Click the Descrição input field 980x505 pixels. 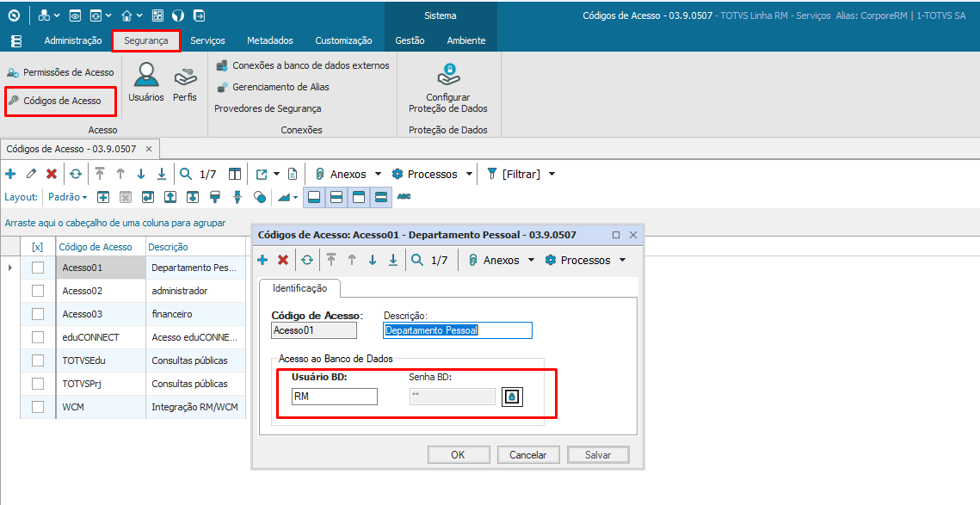point(458,330)
